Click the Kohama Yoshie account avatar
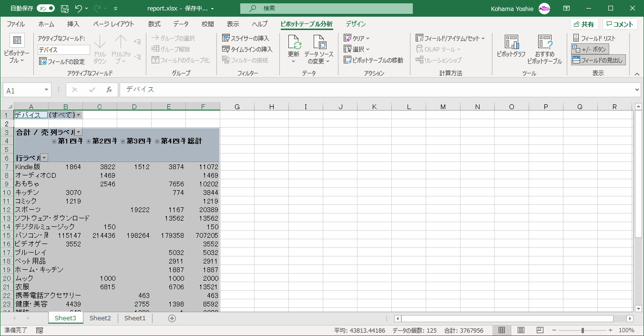The width and height of the screenshot is (644, 336). tap(544, 9)
